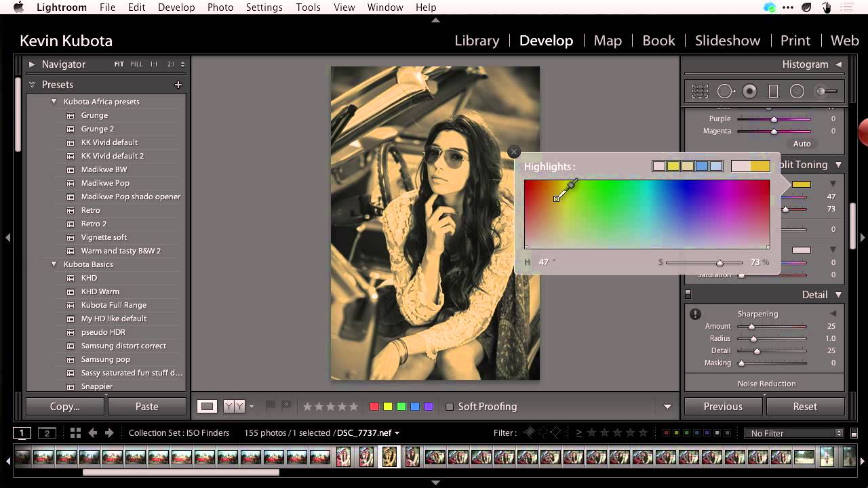Select the Adjustment Brush tool
Viewport: 868px width, 488px height.
826,91
